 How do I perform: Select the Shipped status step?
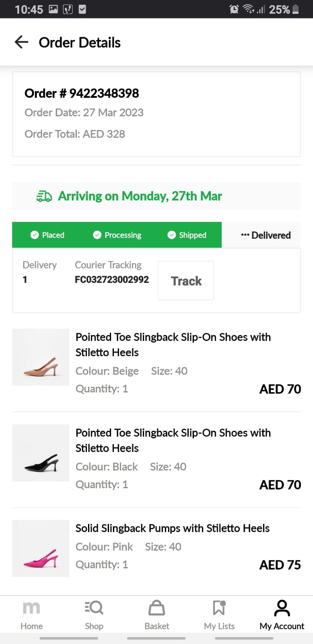[187, 235]
